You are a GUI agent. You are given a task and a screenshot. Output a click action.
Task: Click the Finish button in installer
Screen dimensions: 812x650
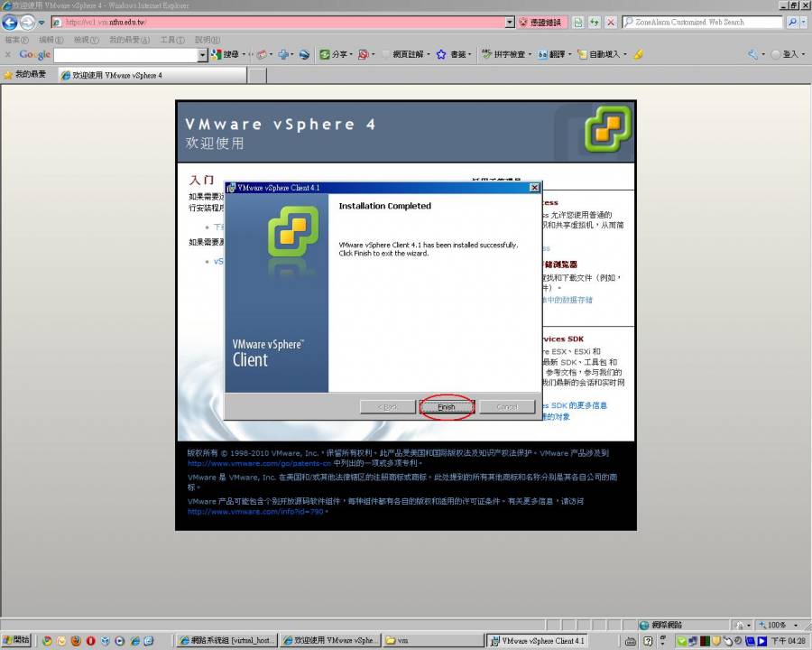tap(447, 407)
